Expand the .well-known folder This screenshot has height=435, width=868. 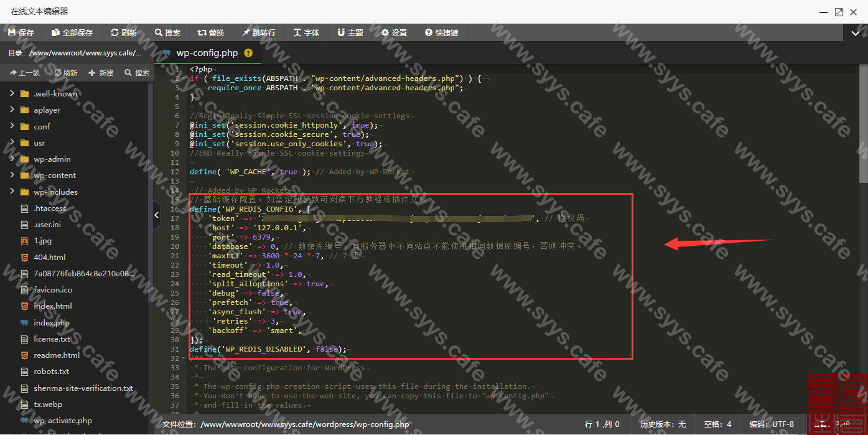[12, 93]
